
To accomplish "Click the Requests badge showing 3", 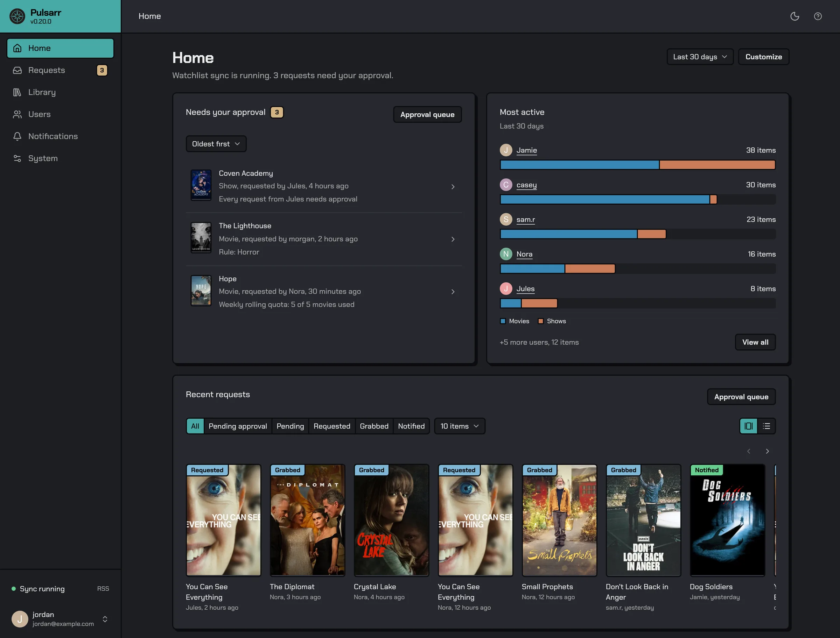I will pos(102,70).
